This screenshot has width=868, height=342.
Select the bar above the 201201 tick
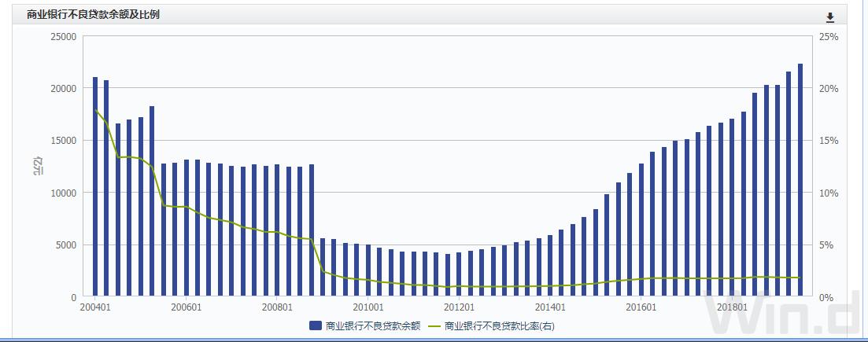click(459, 274)
